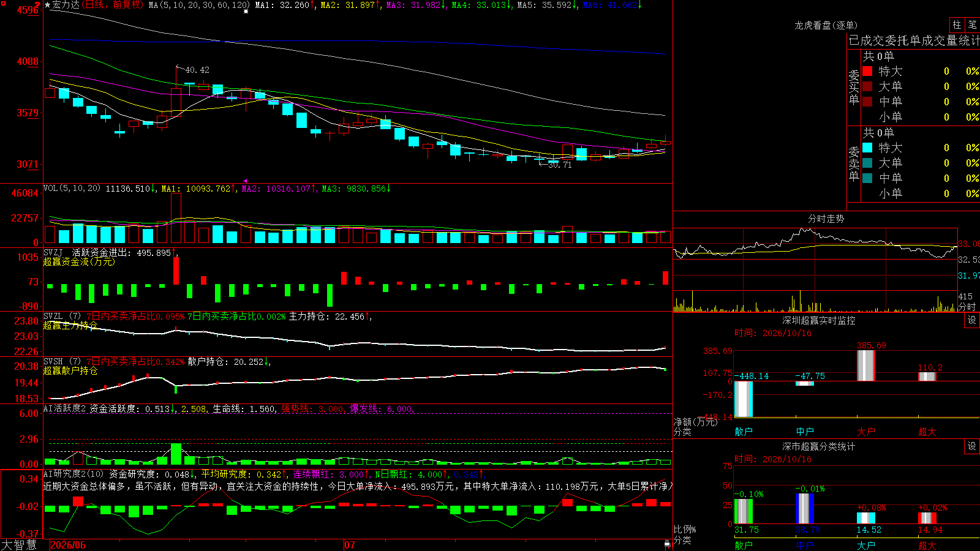The height and width of the screenshot is (551, 980).
Task: Click 超赢散户持仓 yellow label
Action: click(70, 370)
